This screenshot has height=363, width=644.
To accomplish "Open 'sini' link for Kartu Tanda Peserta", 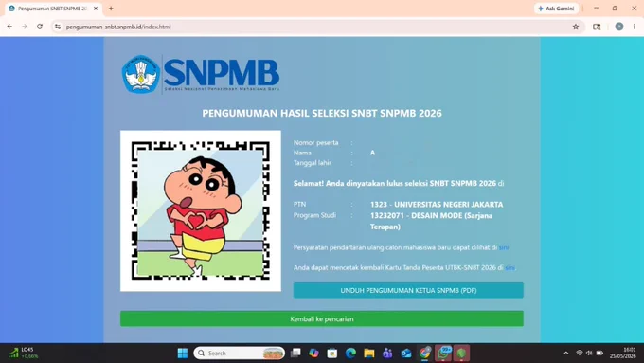I will (x=510, y=267).
